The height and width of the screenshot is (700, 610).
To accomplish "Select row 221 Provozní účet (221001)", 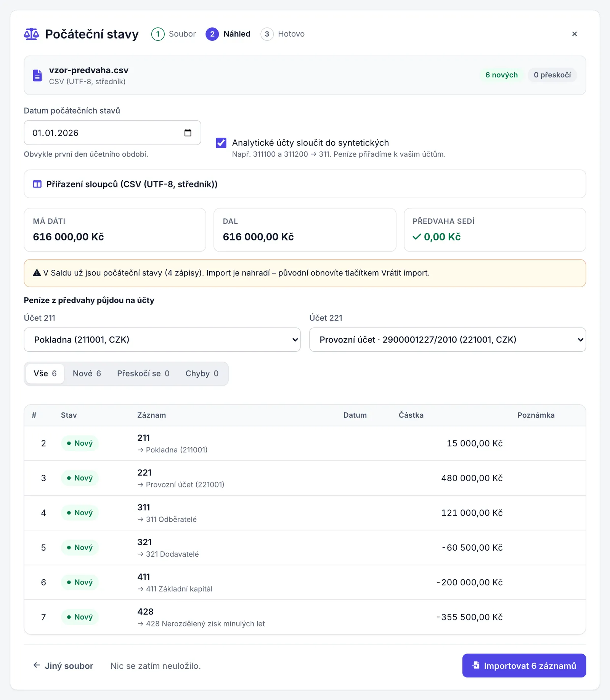I will (x=305, y=478).
